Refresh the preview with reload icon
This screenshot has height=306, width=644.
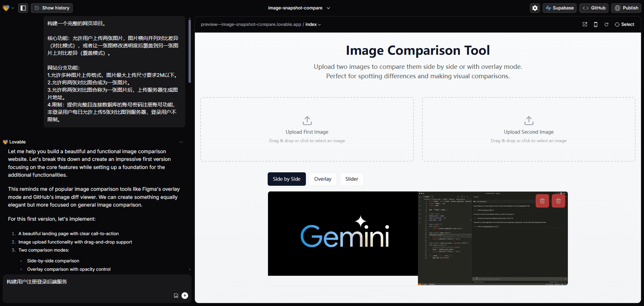point(606,25)
